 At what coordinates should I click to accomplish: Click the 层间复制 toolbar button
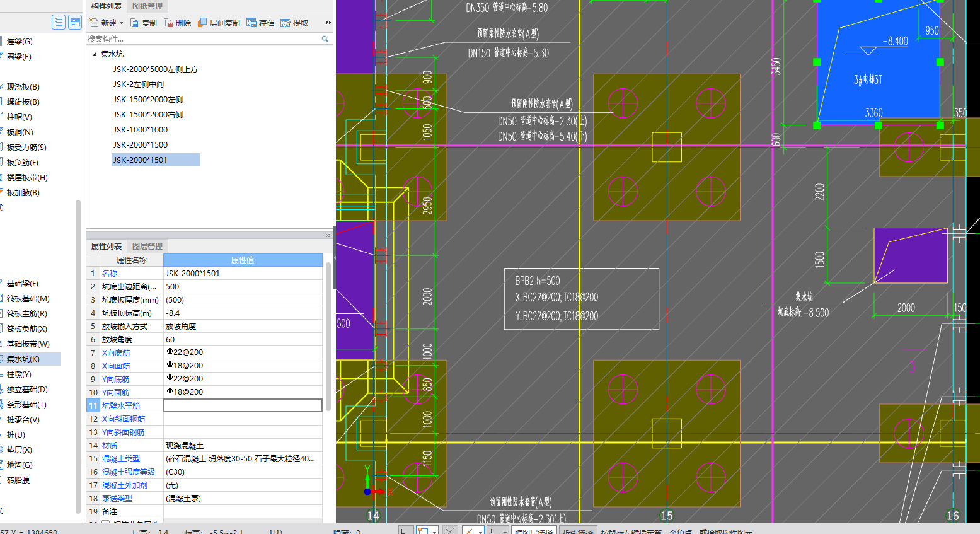click(219, 23)
